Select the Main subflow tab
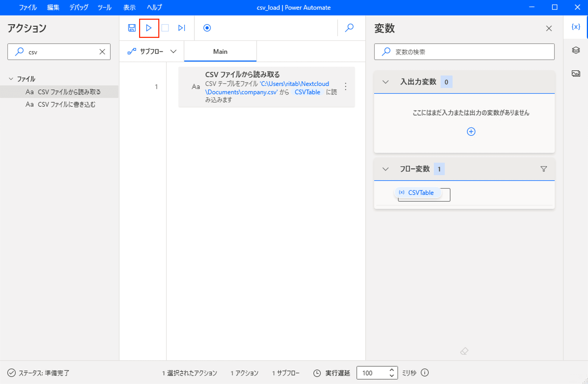This screenshot has height=384, width=588. pyautogui.click(x=220, y=51)
